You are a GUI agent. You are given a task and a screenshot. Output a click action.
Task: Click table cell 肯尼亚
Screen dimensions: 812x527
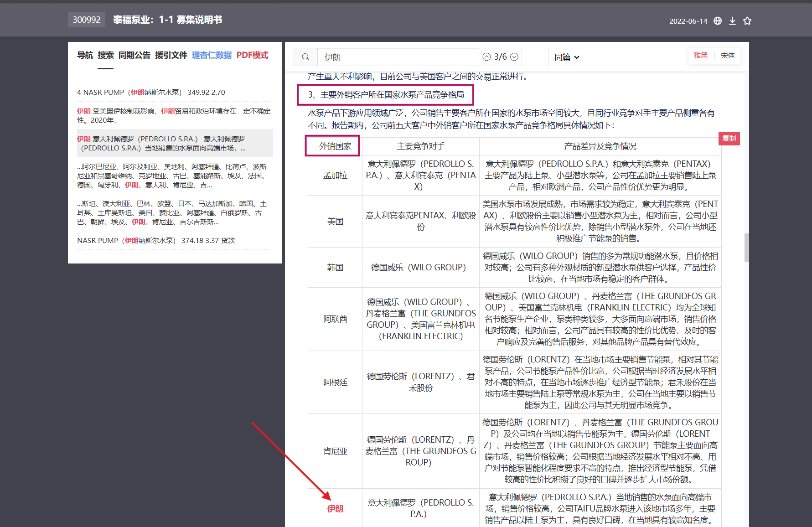[x=335, y=451]
